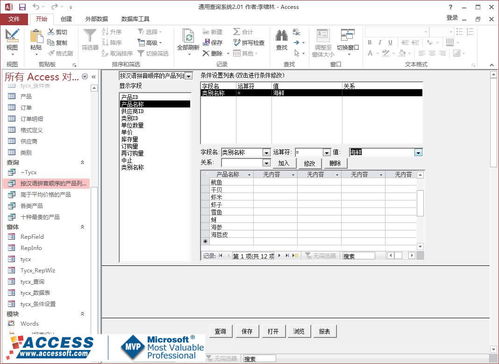The height and width of the screenshot is (364, 499).
Task: Open the 创建 Create ribbon tab
Action: tap(66, 19)
